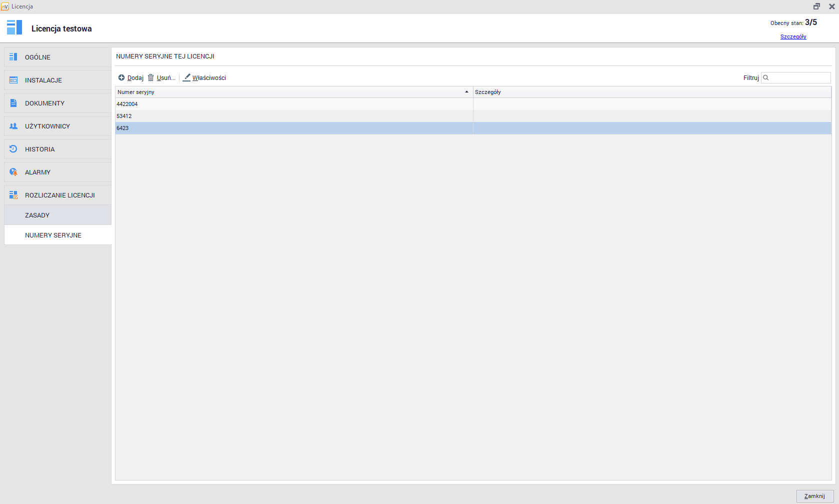The width and height of the screenshot is (839, 504).
Task: Click the Dodaj plus icon
Action: coord(121,77)
